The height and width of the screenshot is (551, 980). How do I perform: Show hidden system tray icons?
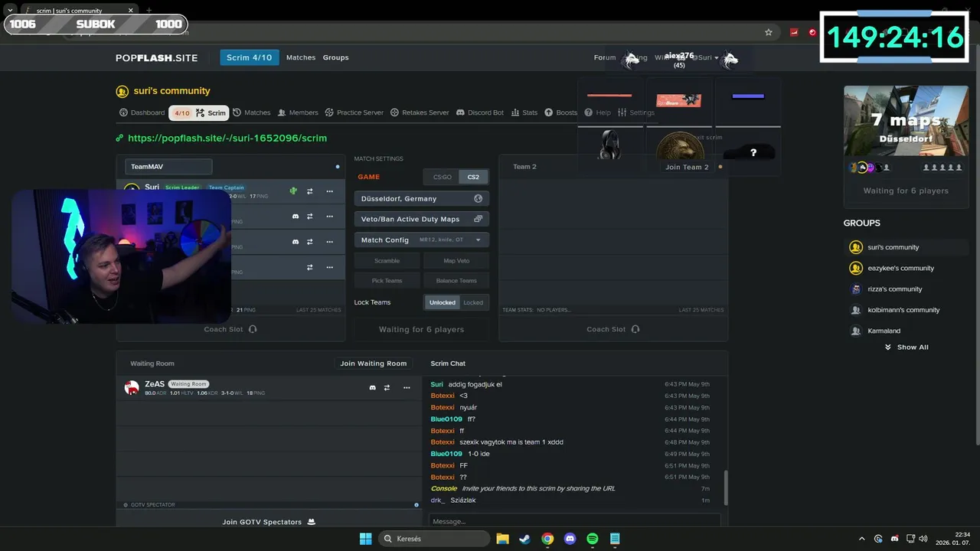tap(861, 539)
